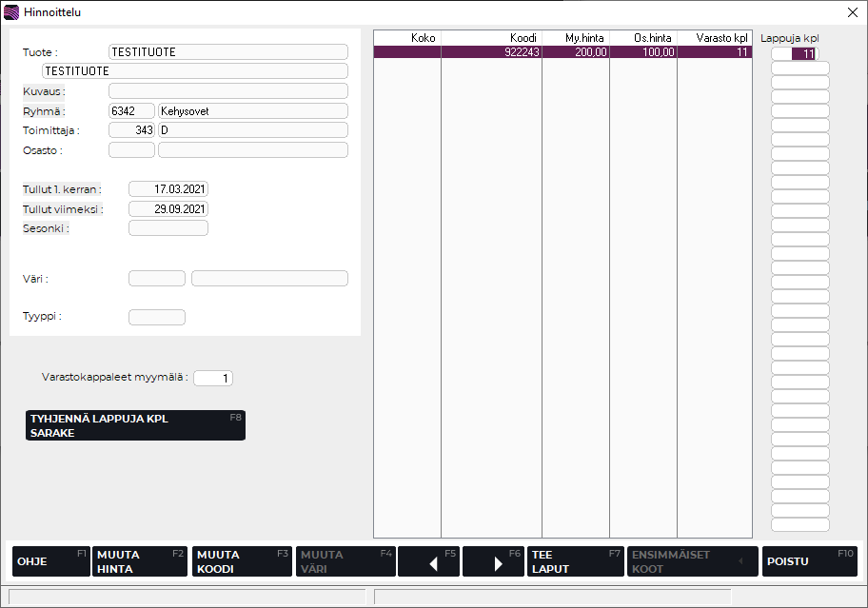Screen dimensions: 868x608
Task: Click the Varastokappaleet myymälä field
Action: click(212, 379)
